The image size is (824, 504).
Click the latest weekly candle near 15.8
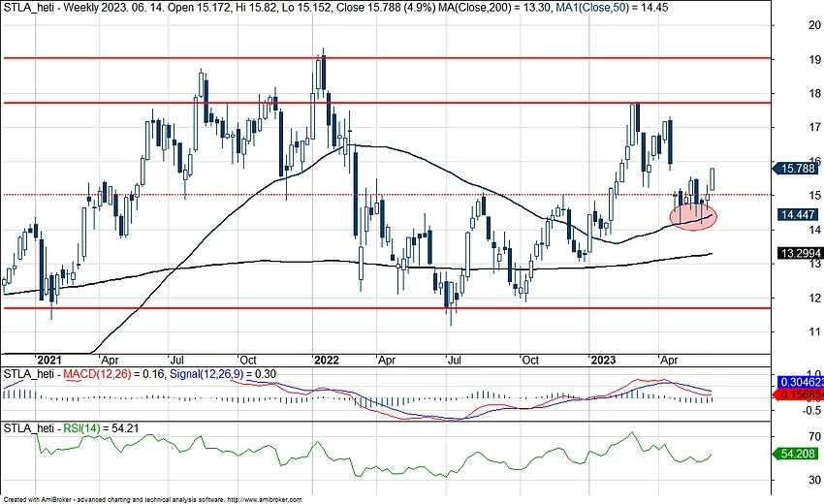coord(713,179)
